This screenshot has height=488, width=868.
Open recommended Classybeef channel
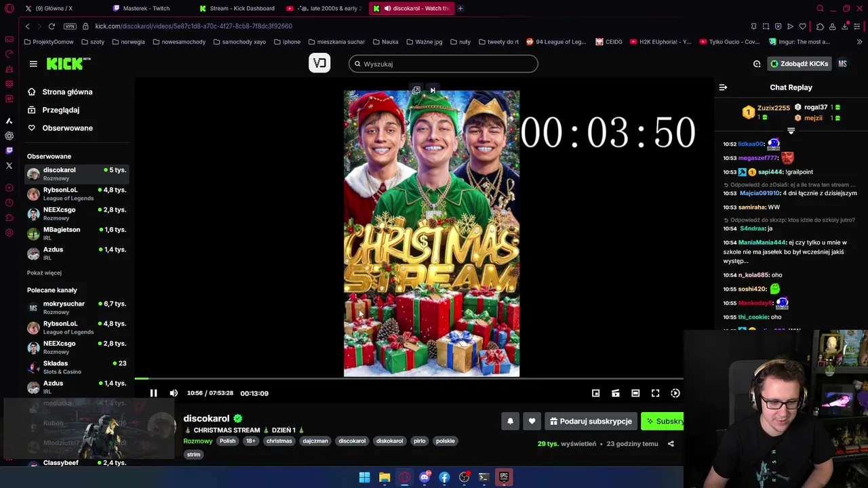point(77,463)
